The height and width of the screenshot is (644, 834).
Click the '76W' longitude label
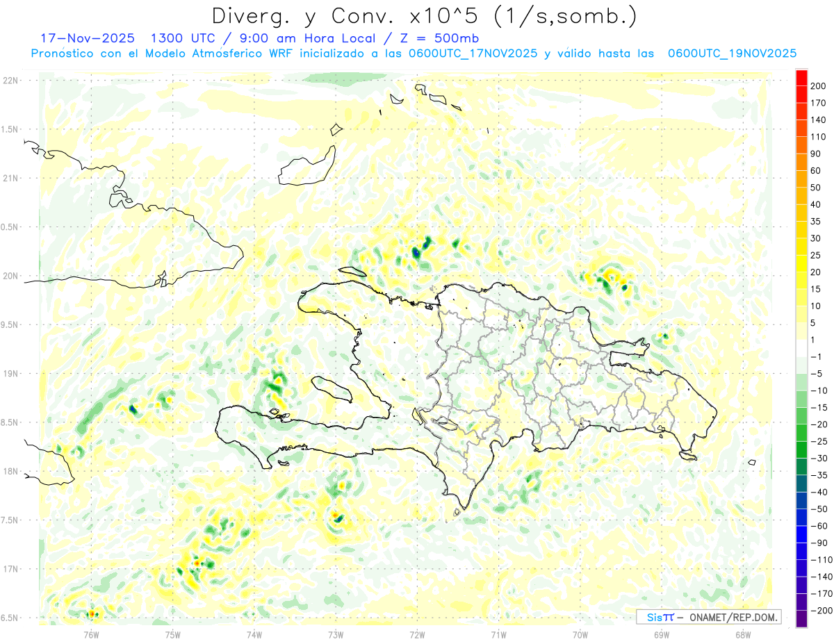tap(91, 634)
